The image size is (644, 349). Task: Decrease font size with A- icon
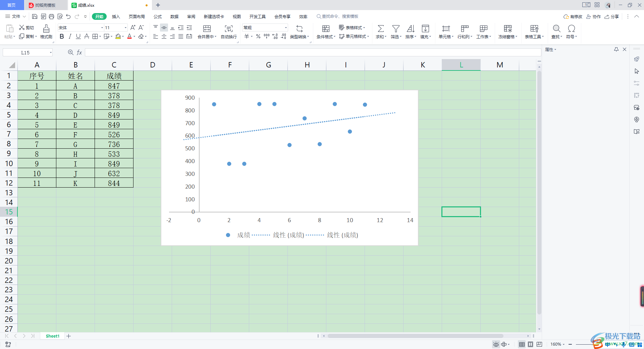pos(141,28)
